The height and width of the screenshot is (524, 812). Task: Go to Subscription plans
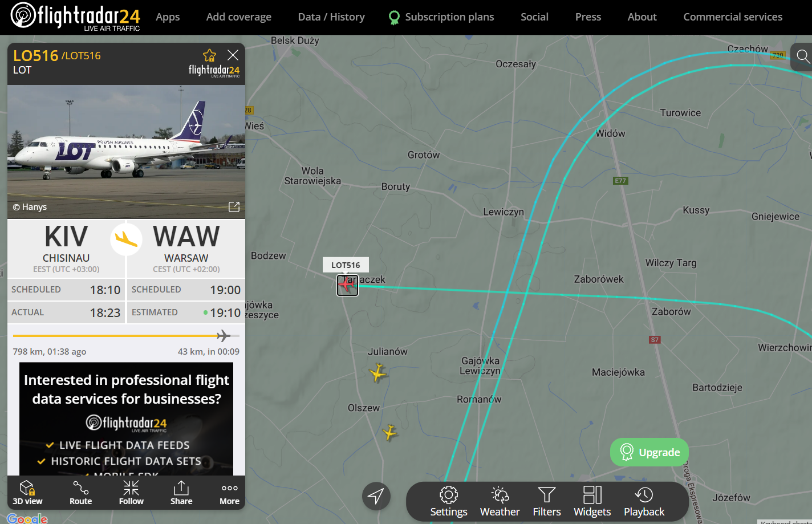tap(441, 17)
